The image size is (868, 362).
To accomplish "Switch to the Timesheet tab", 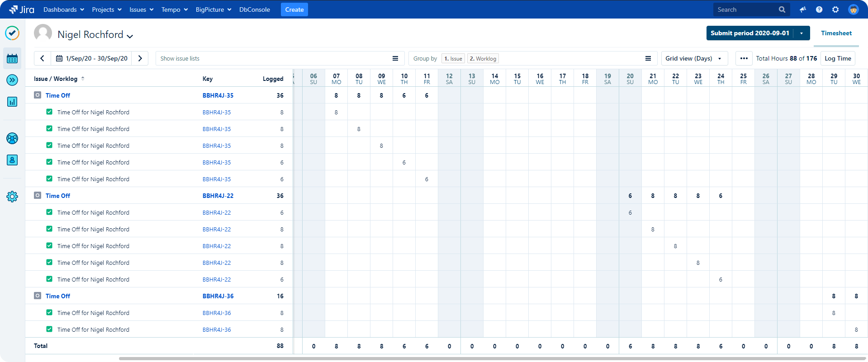I will coord(836,33).
